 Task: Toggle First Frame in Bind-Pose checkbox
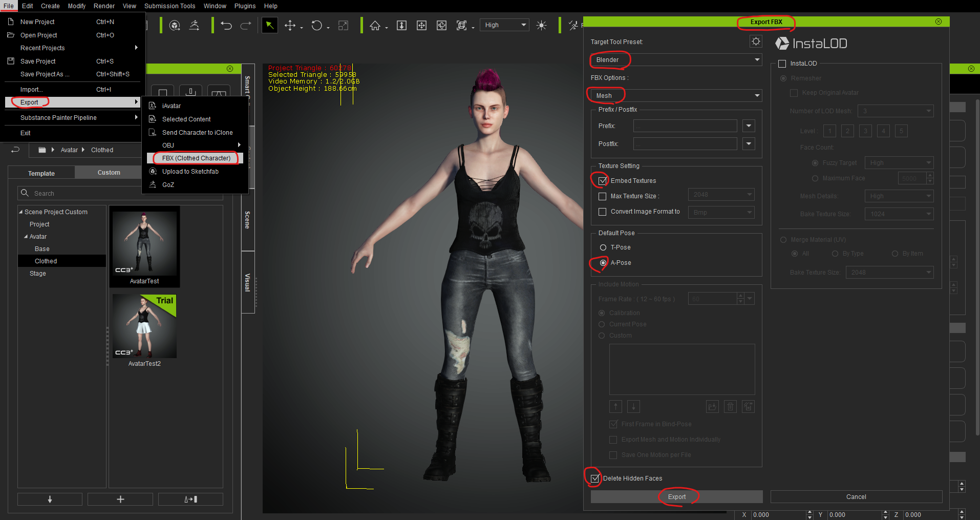pyautogui.click(x=613, y=424)
